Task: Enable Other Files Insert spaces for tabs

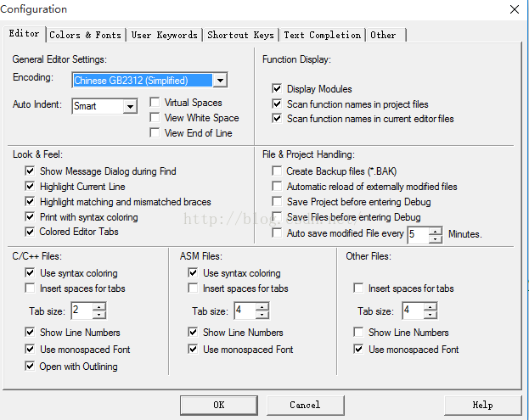Action: 358,288
